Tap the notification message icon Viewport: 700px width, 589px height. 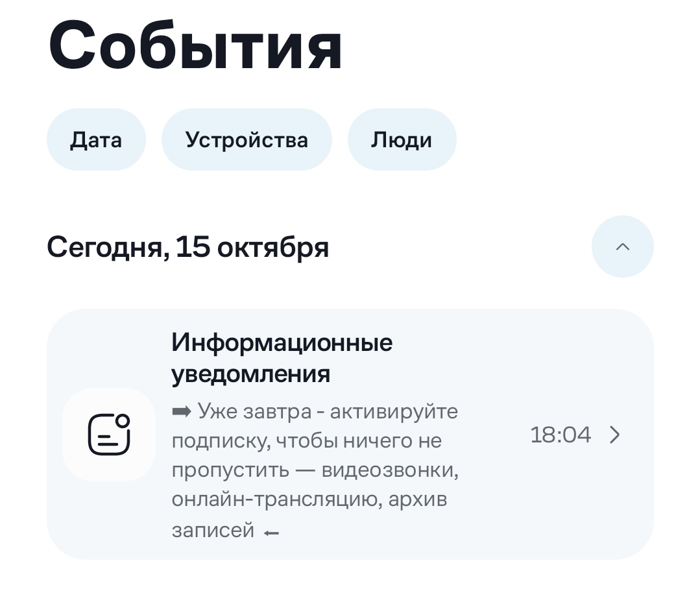pyautogui.click(x=109, y=435)
